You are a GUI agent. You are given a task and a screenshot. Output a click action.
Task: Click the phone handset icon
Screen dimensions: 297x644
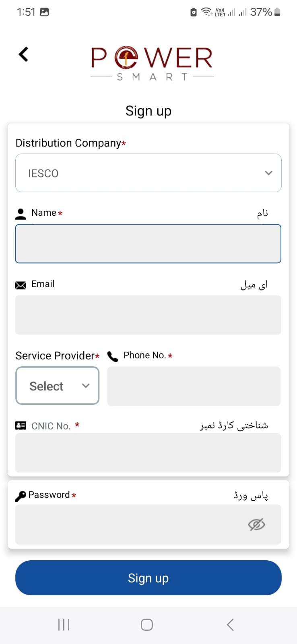(113, 357)
